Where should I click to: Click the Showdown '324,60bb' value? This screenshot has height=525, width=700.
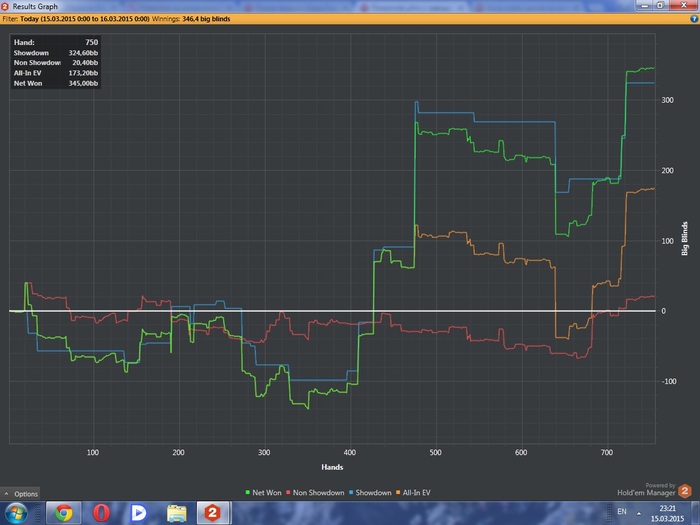click(x=83, y=53)
